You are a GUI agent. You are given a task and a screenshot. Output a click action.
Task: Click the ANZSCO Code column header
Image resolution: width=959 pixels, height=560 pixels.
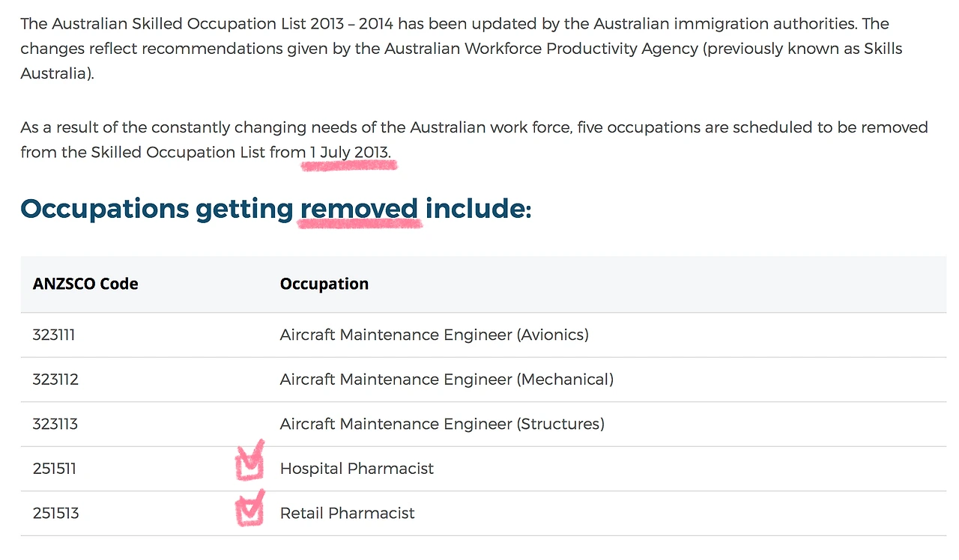(x=85, y=284)
